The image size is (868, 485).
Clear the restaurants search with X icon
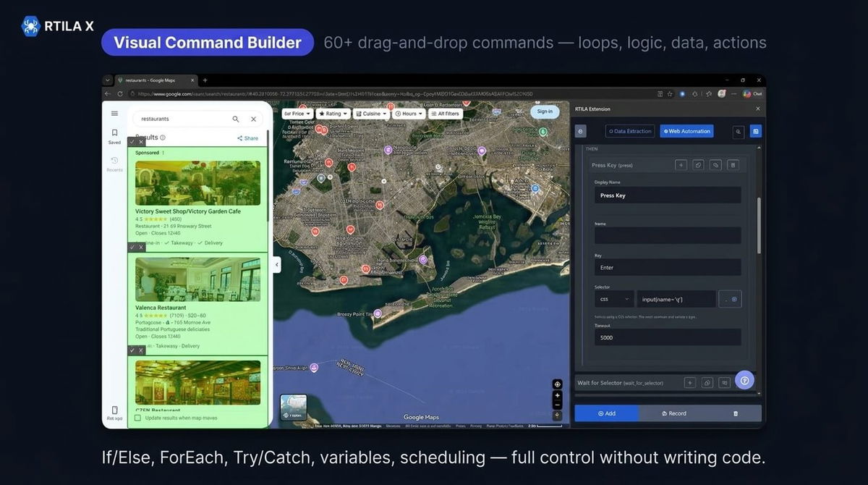pyautogui.click(x=253, y=119)
